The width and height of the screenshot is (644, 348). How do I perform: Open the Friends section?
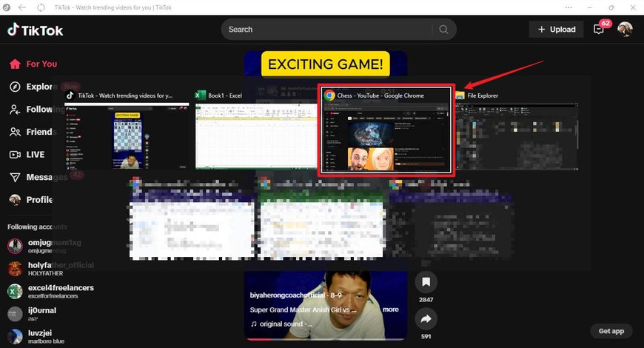(x=33, y=132)
